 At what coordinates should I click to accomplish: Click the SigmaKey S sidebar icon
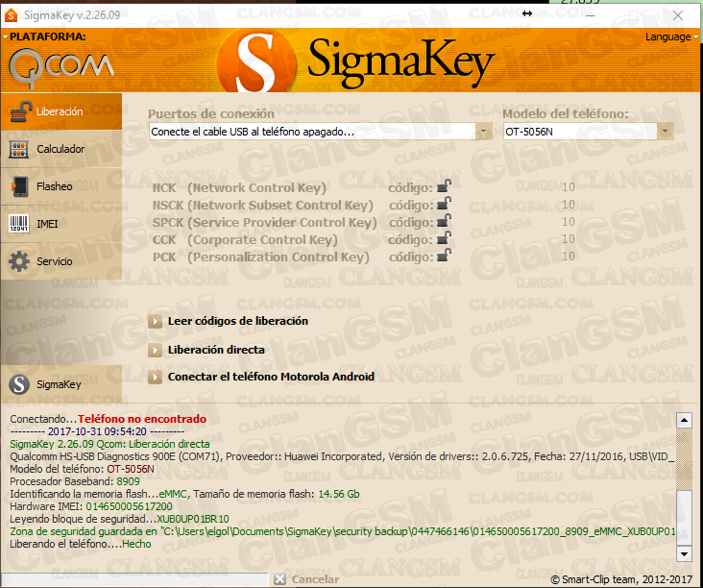tap(19, 384)
